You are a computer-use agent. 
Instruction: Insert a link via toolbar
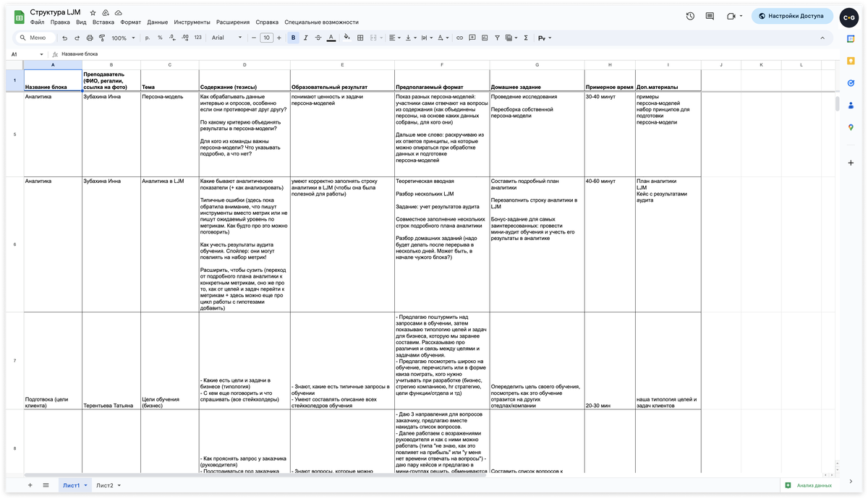click(459, 38)
